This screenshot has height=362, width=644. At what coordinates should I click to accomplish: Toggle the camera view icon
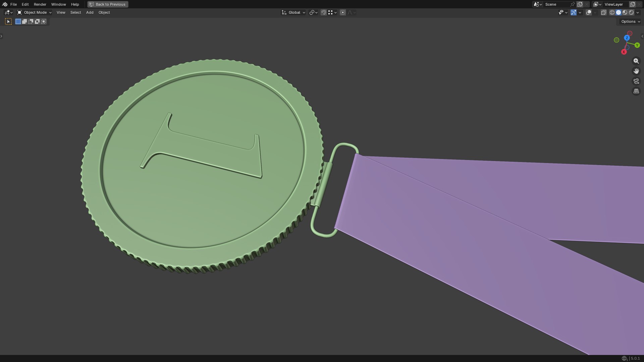coord(636,81)
